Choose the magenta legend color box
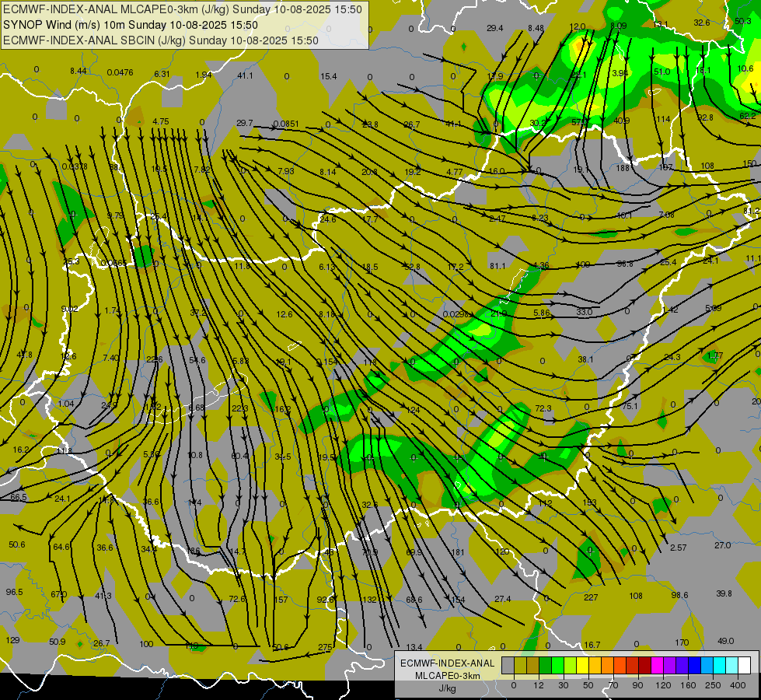 (657, 666)
